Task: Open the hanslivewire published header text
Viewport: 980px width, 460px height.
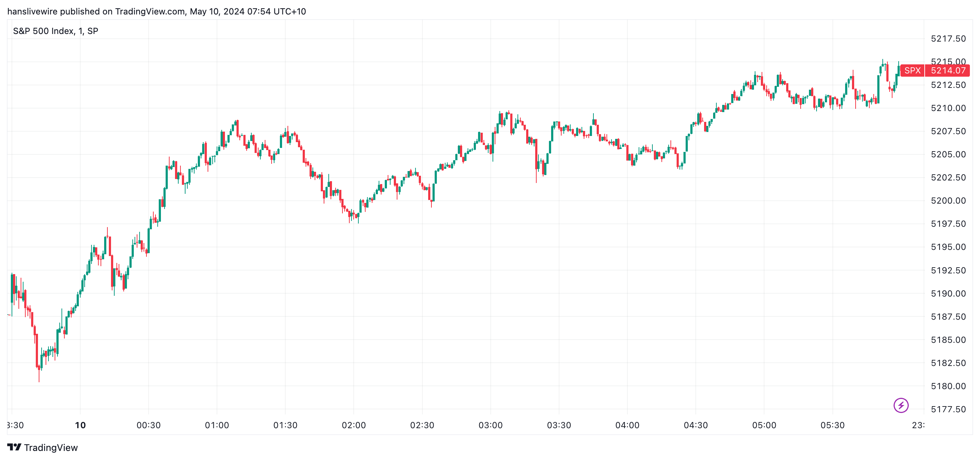Action: (156, 12)
